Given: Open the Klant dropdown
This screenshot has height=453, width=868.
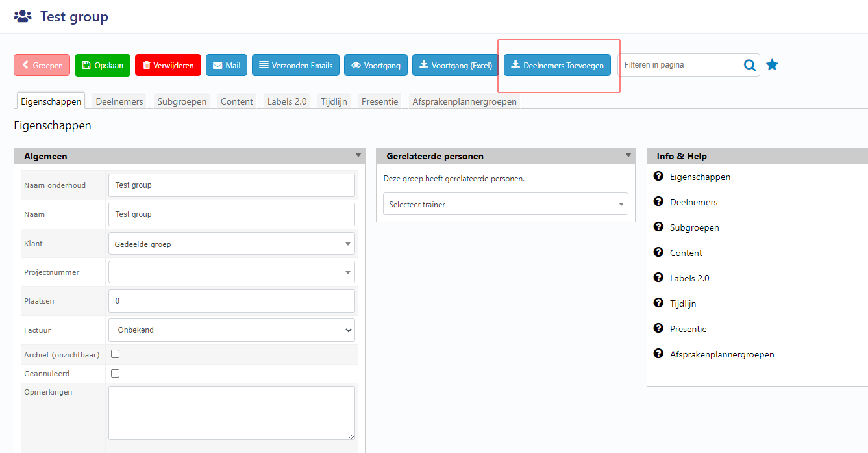Looking at the screenshot, I should (231, 244).
